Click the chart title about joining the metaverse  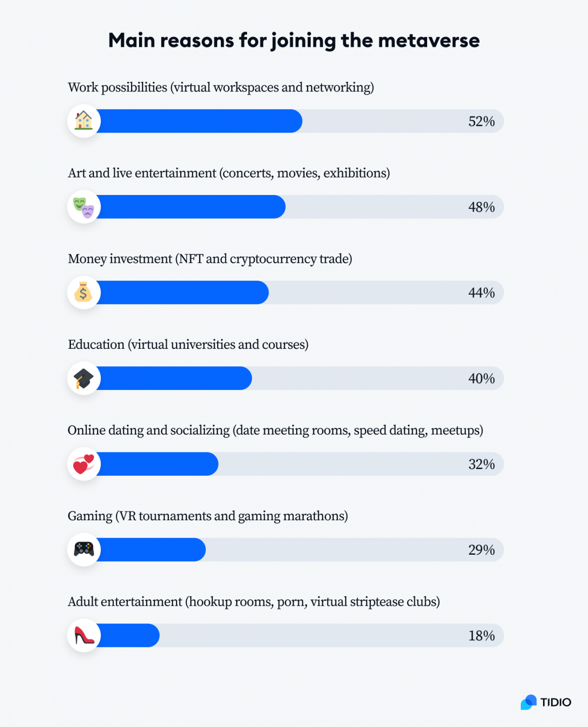pyautogui.click(x=294, y=41)
